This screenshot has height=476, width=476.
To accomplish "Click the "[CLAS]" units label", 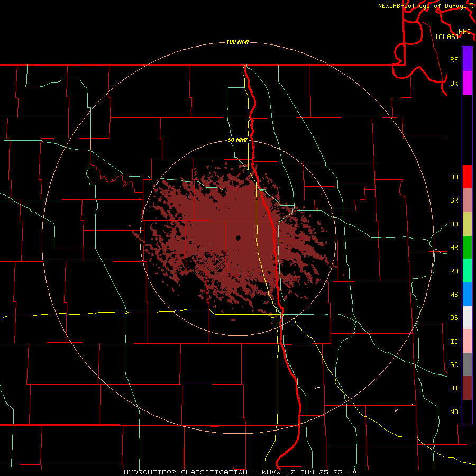I will point(447,36).
